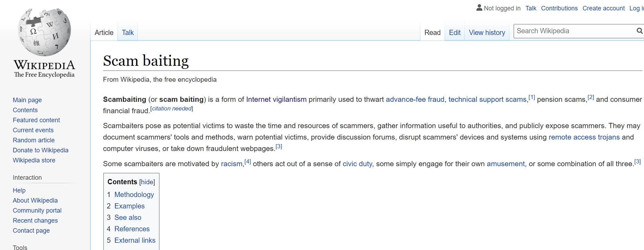
Task: Open the Edit tab
Action: 455,33
